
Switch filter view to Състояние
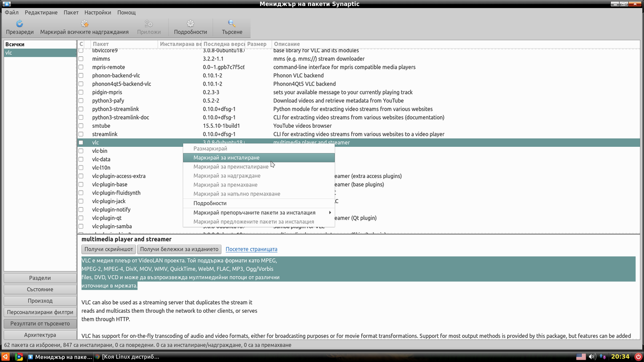(40, 290)
